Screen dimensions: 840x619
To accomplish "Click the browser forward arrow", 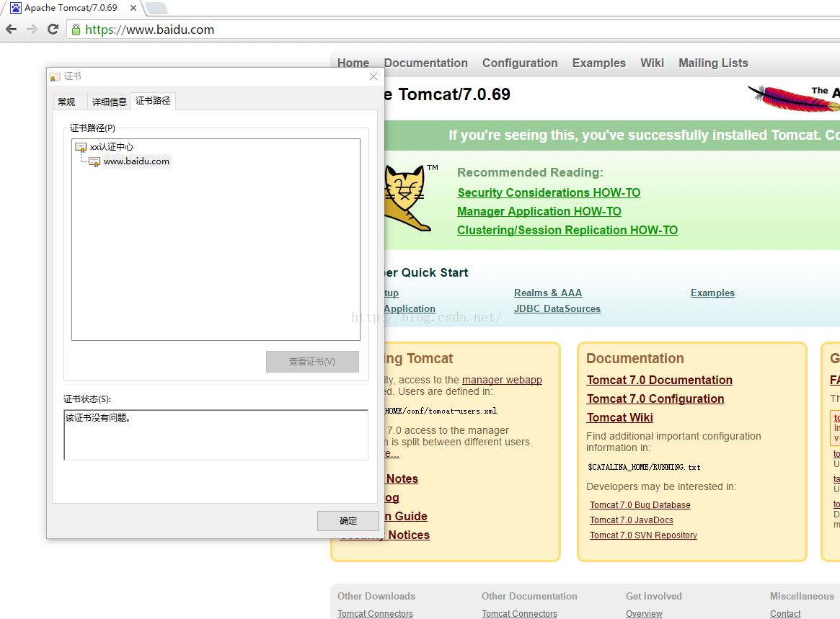I will pos(32,30).
